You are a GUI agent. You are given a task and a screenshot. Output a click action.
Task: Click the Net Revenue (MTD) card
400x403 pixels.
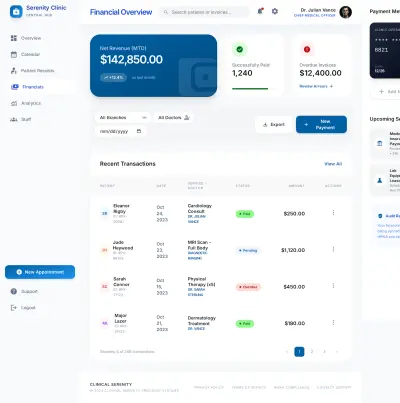[153, 66]
